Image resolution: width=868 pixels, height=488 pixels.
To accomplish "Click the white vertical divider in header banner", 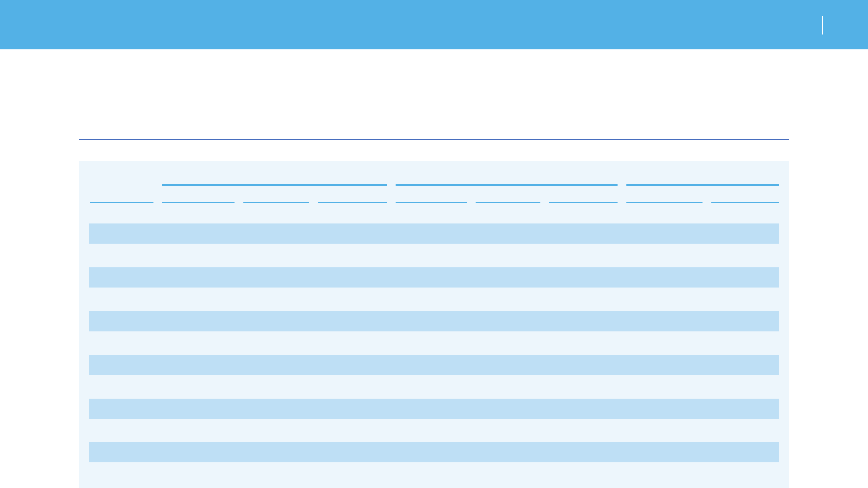I will (823, 25).
